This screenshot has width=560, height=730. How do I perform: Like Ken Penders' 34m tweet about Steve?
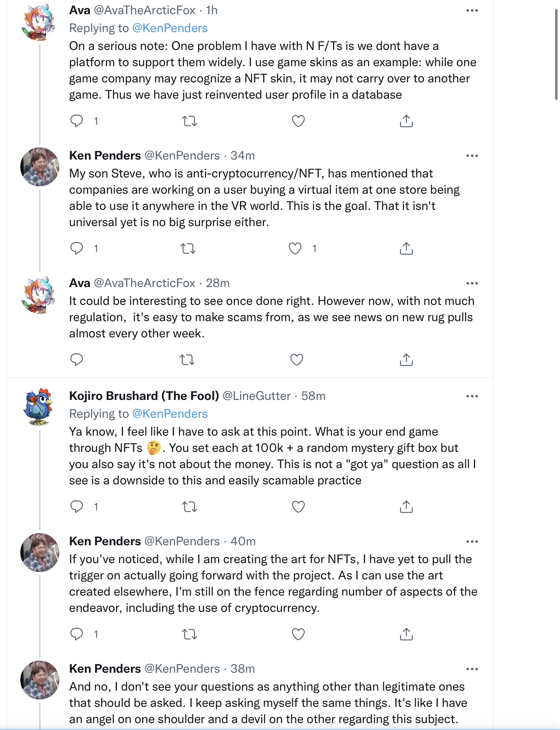pyautogui.click(x=295, y=248)
